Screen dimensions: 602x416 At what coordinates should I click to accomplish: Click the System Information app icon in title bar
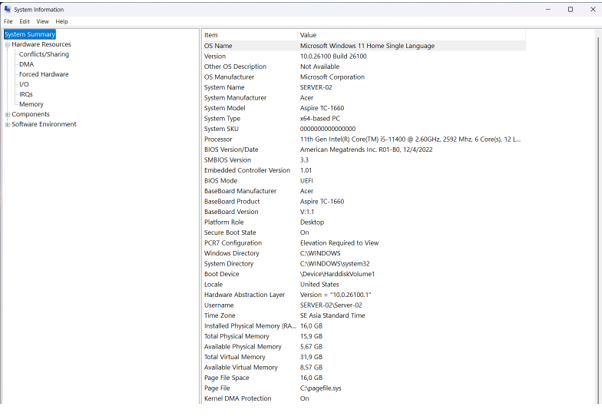[7, 9]
